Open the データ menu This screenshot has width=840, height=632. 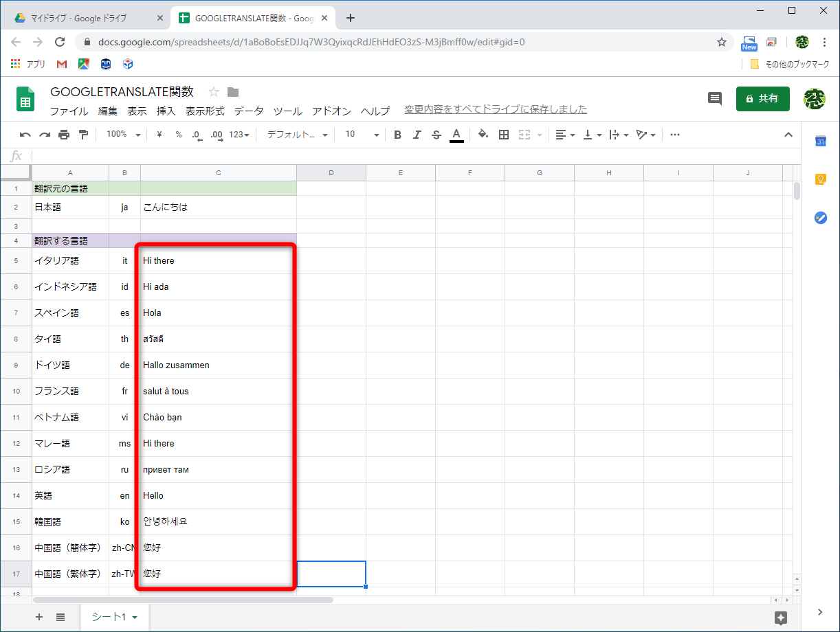249,111
